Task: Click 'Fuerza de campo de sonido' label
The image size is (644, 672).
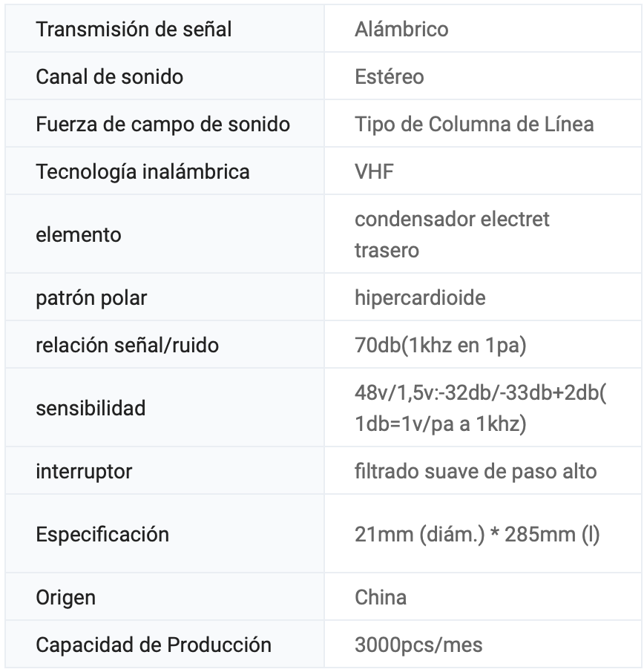Action: 162,124
